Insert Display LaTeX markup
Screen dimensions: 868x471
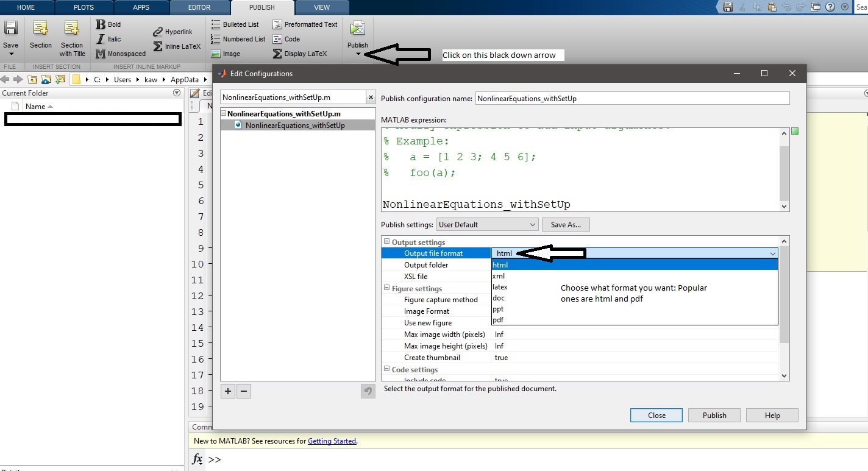point(299,54)
